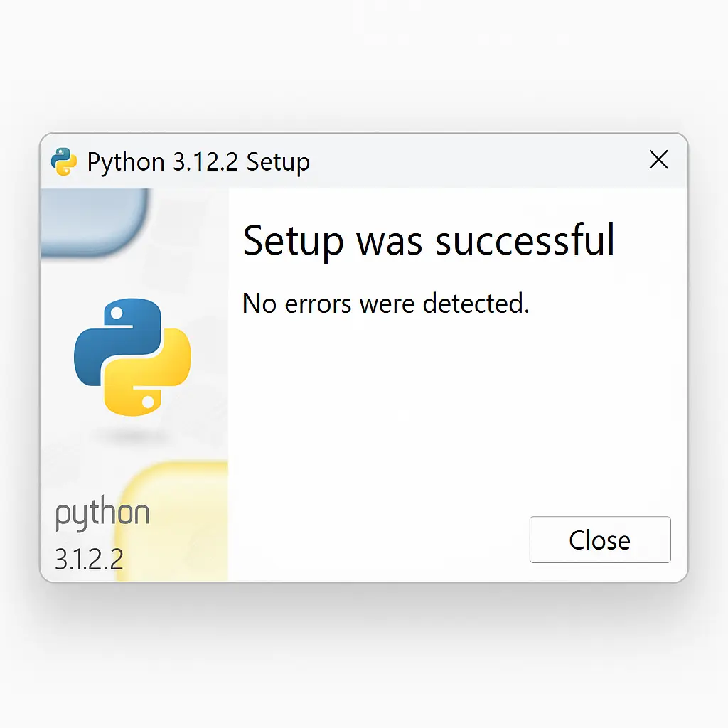Click the "Setup was successful" heading
This screenshot has height=728, width=728.
coord(428,240)
